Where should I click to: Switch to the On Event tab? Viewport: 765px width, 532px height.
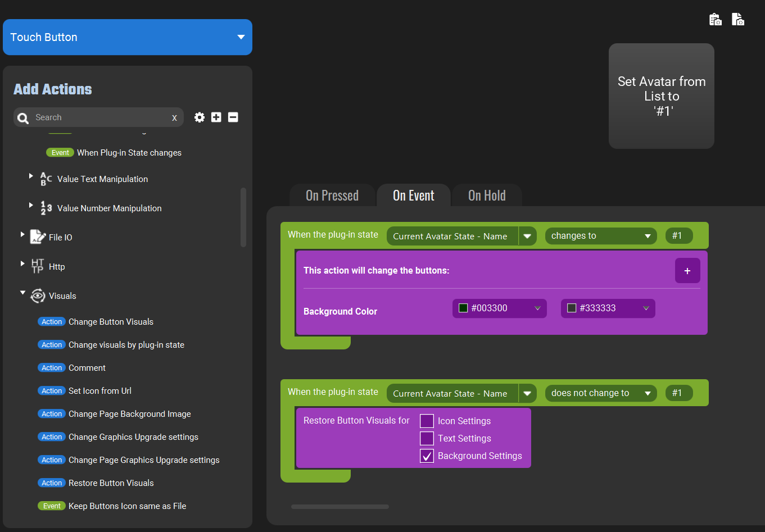click(x=414, y=195)
